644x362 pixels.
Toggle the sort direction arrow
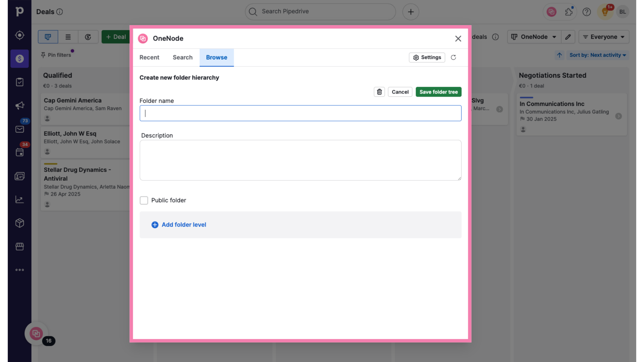(x=559, y=55)
